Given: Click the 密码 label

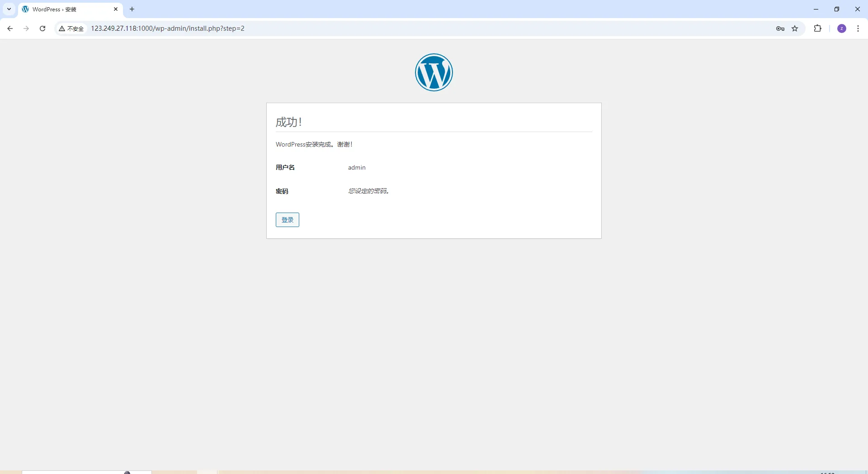Looking at the screenshot, I should coord(282,191).
